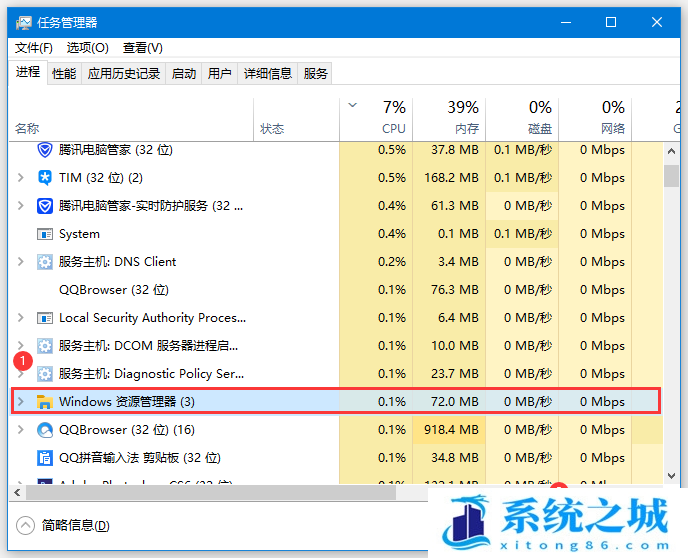The image size is (688, 558).
Task: Click the Windows 资源管理器 folder icon
Action: tap(44, 402)
